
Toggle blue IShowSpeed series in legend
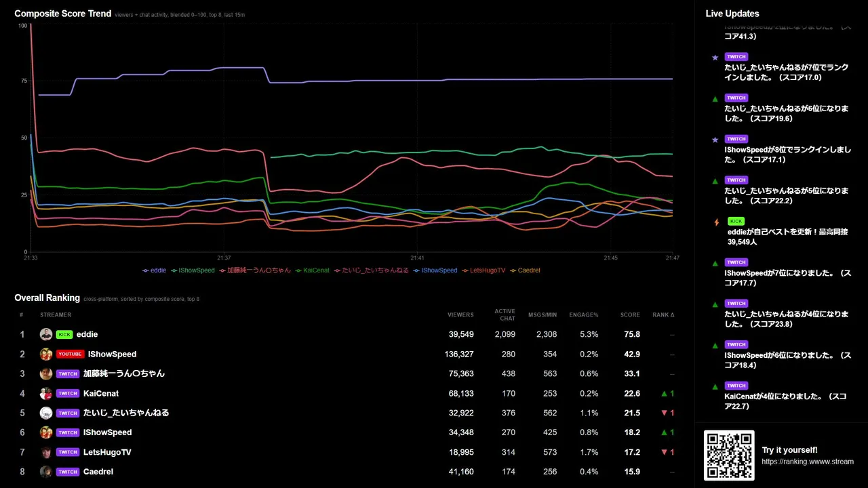tap(435, 270)
